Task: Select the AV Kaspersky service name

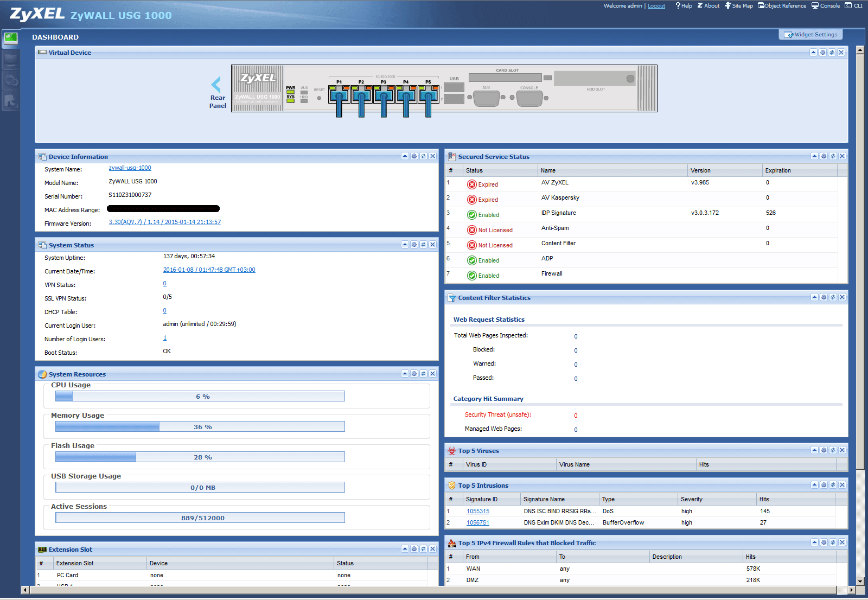Action: coord(560,198)
